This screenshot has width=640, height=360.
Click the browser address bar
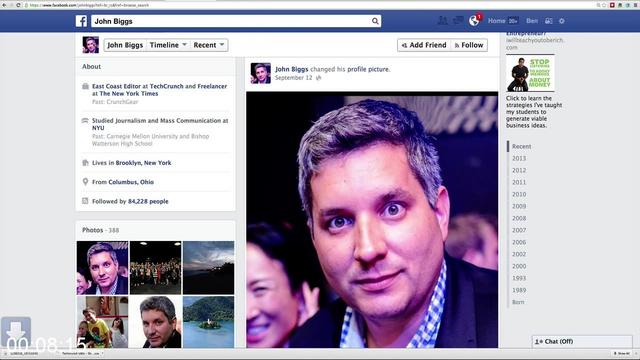pyautogui.click(x=310, y=5)
